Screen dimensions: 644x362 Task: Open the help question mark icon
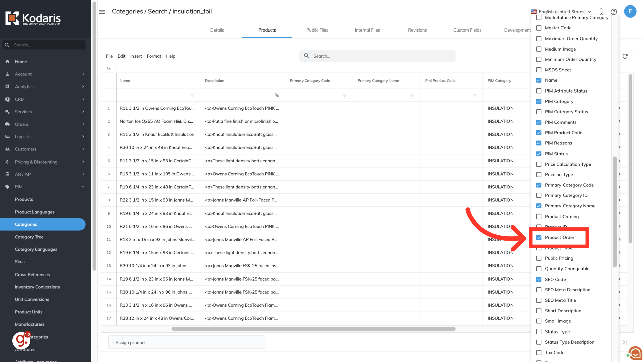tap(614, 12)
